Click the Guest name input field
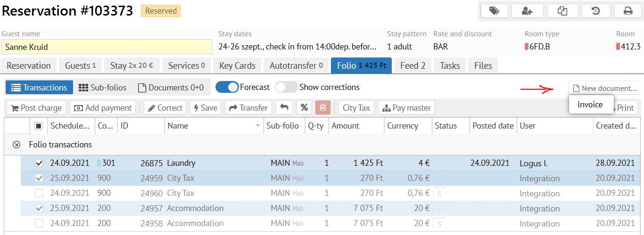The width and height of the screenshot is (644, 235). 107,47
